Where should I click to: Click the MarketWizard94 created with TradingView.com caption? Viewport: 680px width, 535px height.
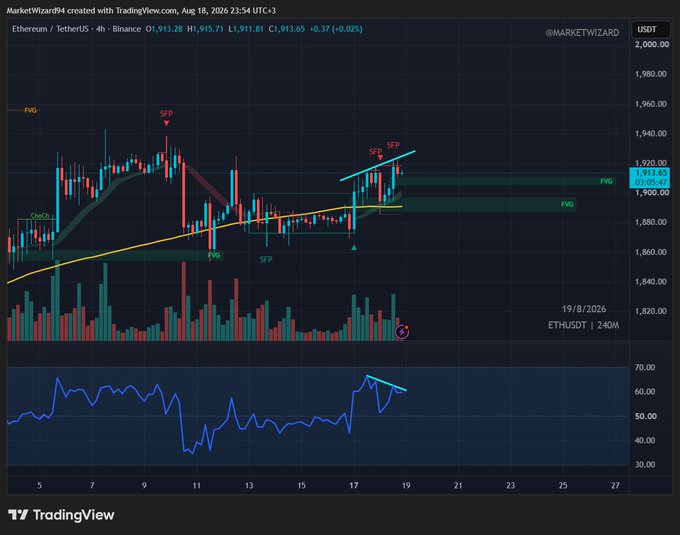(x=141, y=10)
